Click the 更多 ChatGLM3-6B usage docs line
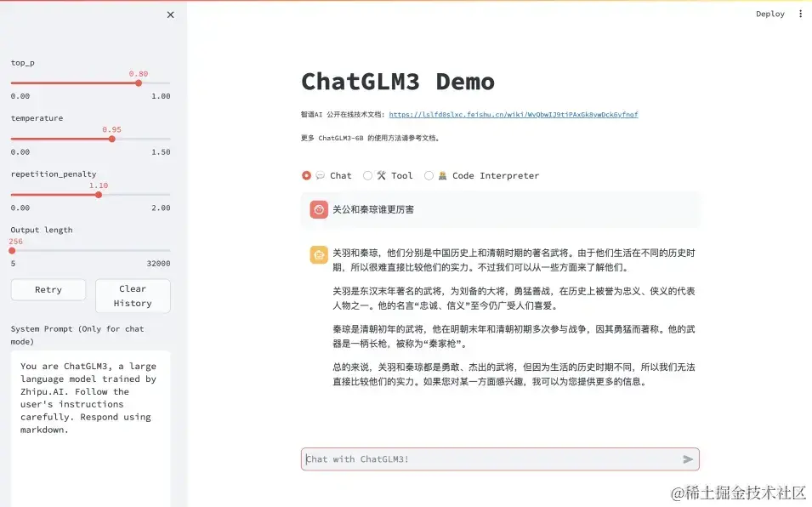The width and height of the screenshot is (812, 507). pyautogui.click(x=370, y=139)
